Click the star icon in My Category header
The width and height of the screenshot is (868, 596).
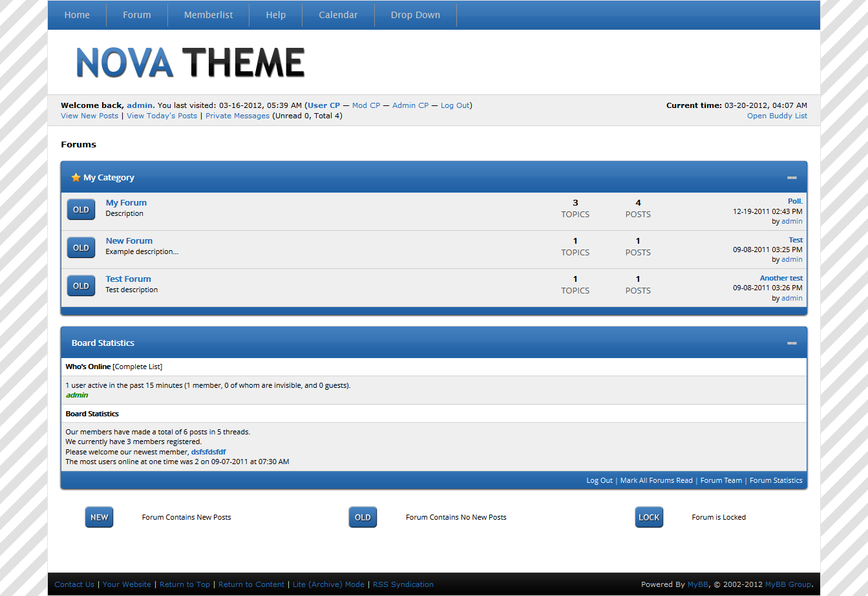pos(76,177)
